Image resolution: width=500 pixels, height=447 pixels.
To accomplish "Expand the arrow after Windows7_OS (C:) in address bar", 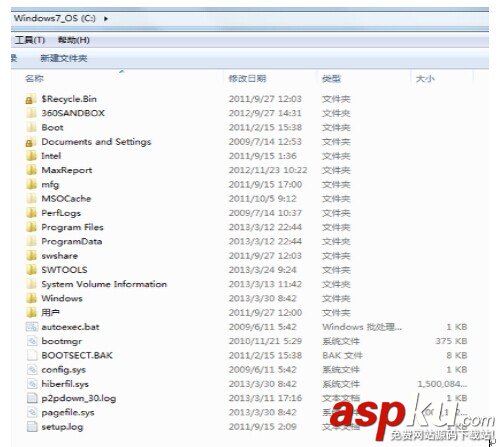I will click(106, 19).
